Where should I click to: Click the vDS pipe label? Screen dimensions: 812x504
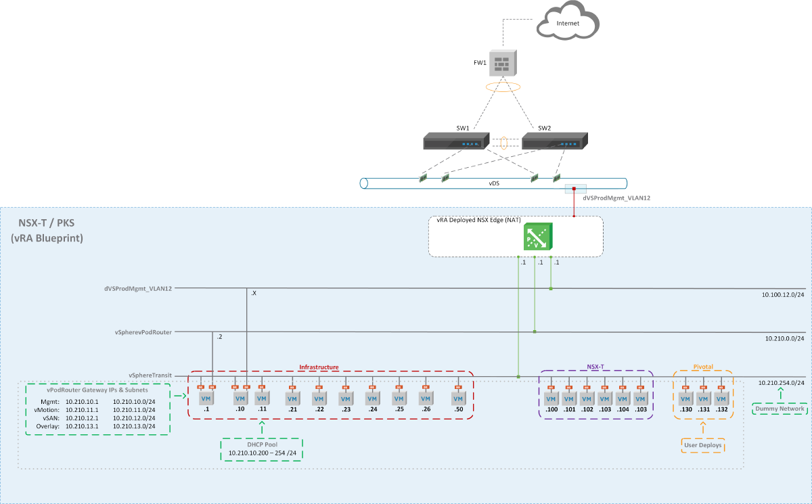(x=494, y=183)
